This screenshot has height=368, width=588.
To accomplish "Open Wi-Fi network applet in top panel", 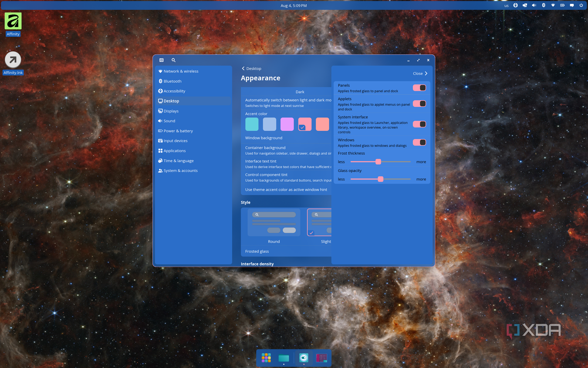I will [x=553, y=5].
